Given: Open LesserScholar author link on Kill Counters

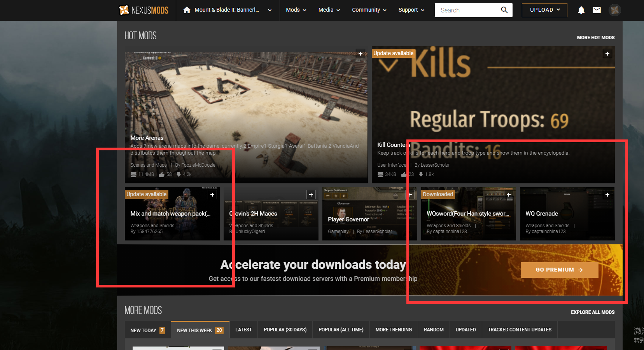Looking at the screenshot, I should point(435,165).
